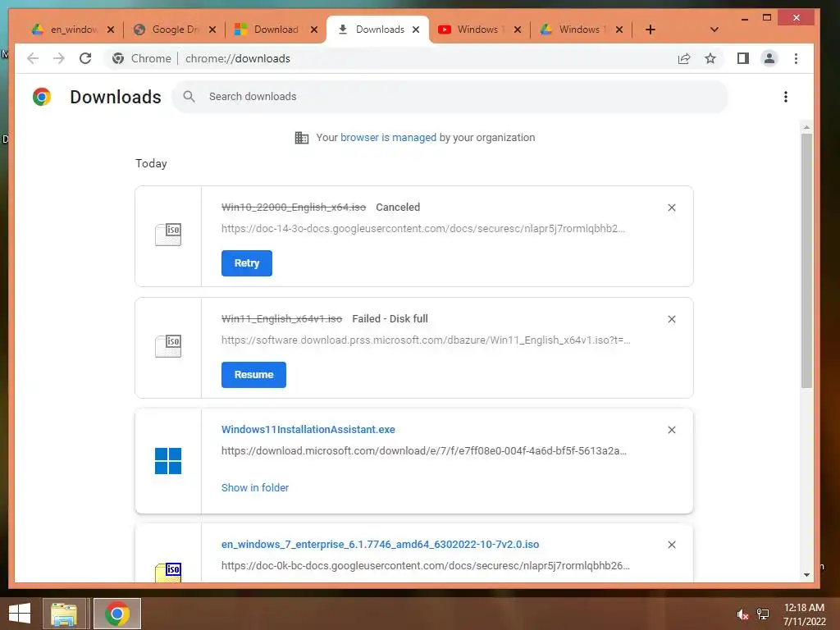Click the 'Failed - Disk full' status text
Screen dimensions: 840x630
pos(390,319)
